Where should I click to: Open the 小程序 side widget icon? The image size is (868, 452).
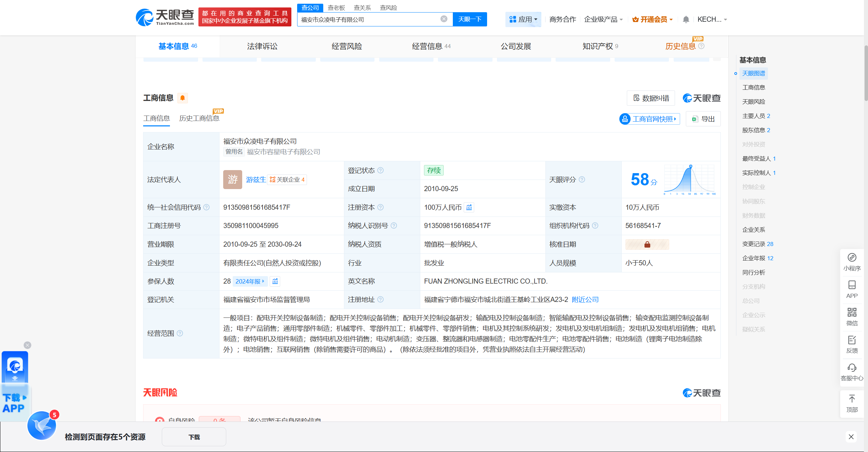[x=852, y=258]
